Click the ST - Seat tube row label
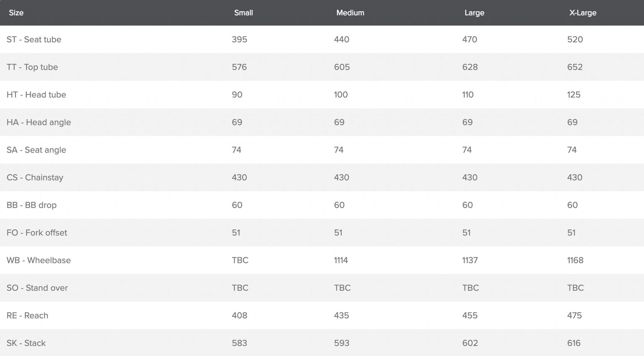The height and width of the screenshot is (356, 644). pos(34,39)
